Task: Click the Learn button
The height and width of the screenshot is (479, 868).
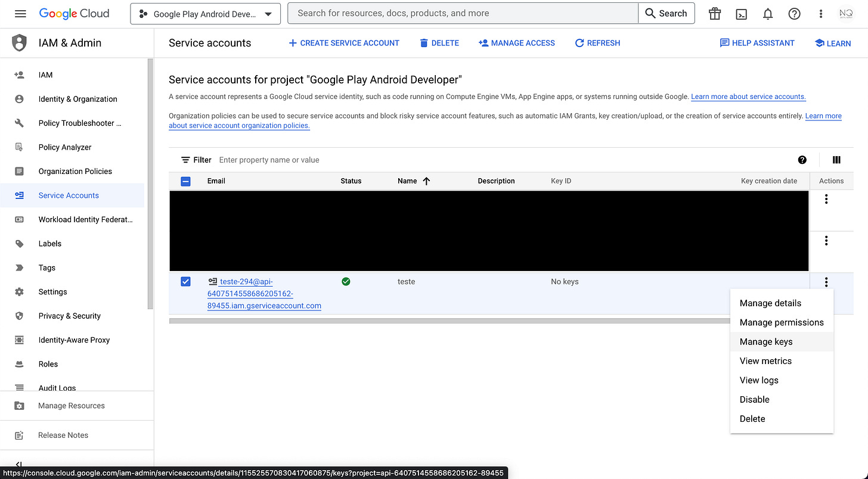Action: [833, 43]
